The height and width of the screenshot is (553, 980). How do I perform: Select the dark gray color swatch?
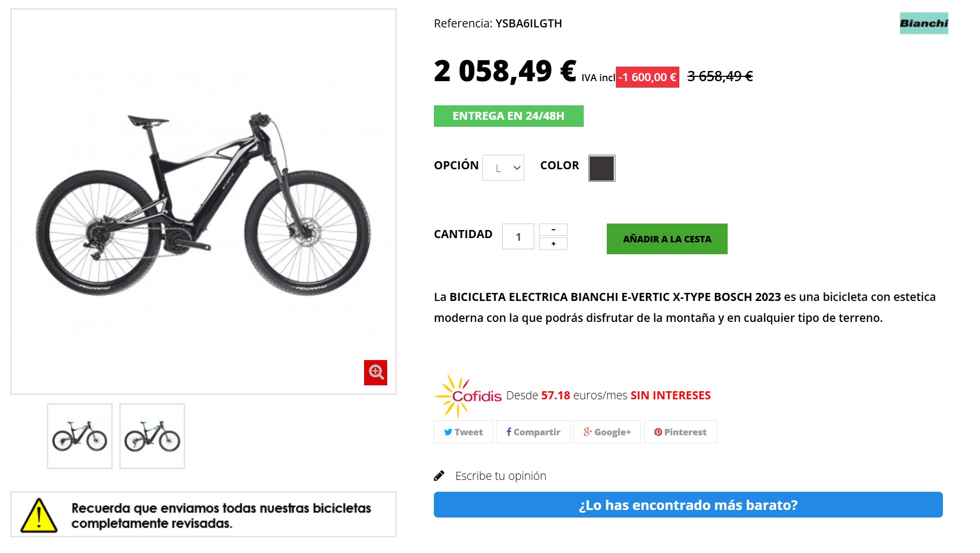click(601, 168)
